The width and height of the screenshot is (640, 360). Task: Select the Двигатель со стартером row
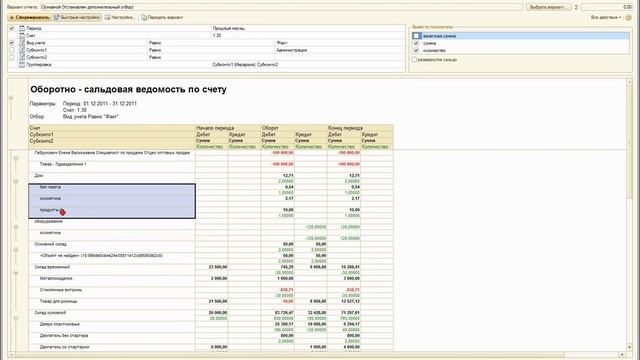tap(64, 347)
